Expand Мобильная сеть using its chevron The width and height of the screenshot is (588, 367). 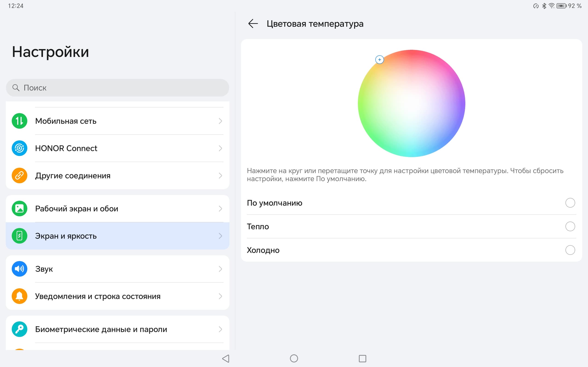click(220, 121)
